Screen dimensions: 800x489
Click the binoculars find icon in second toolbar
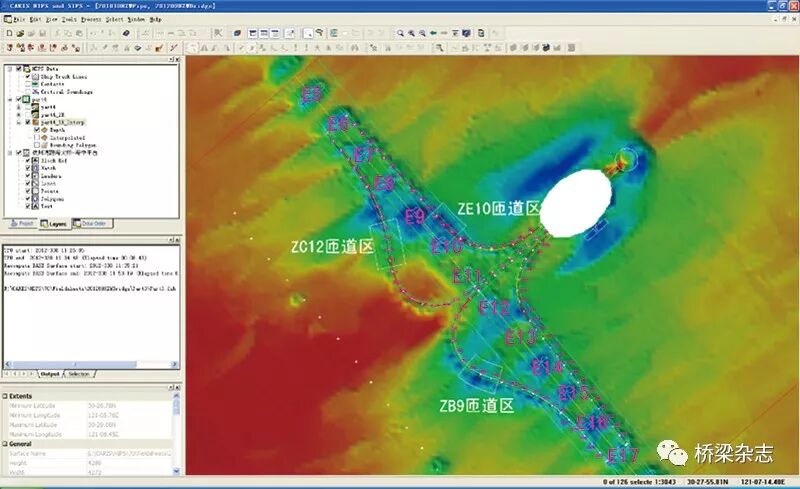[x=355, y=48]
